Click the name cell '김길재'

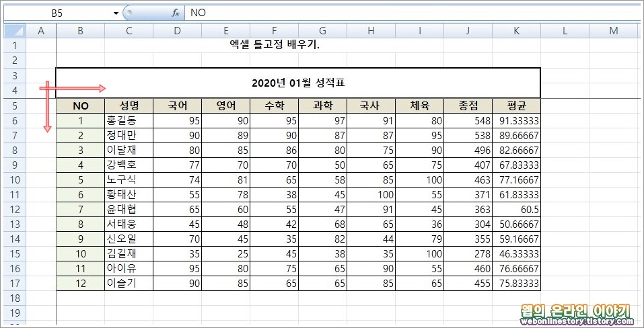point(129,254)
